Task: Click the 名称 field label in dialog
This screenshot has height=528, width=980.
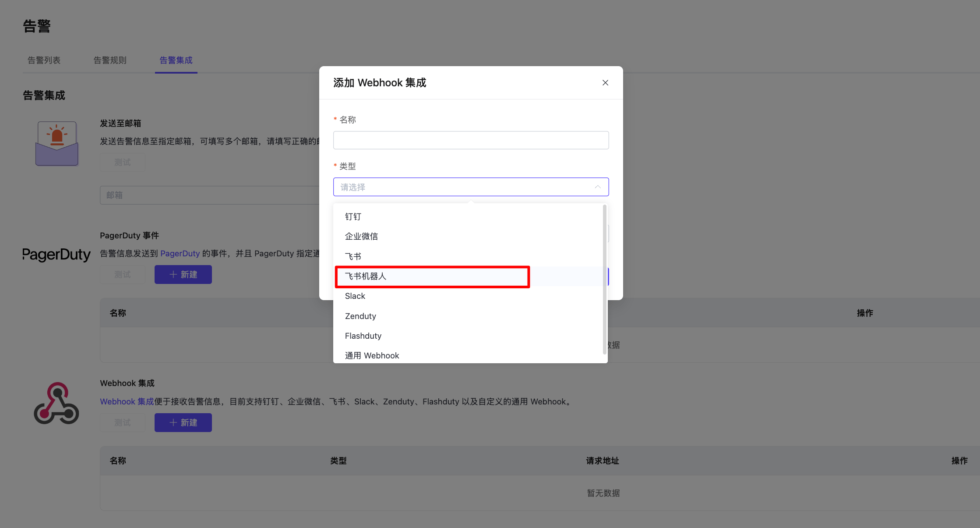Action: coord(348,120)
